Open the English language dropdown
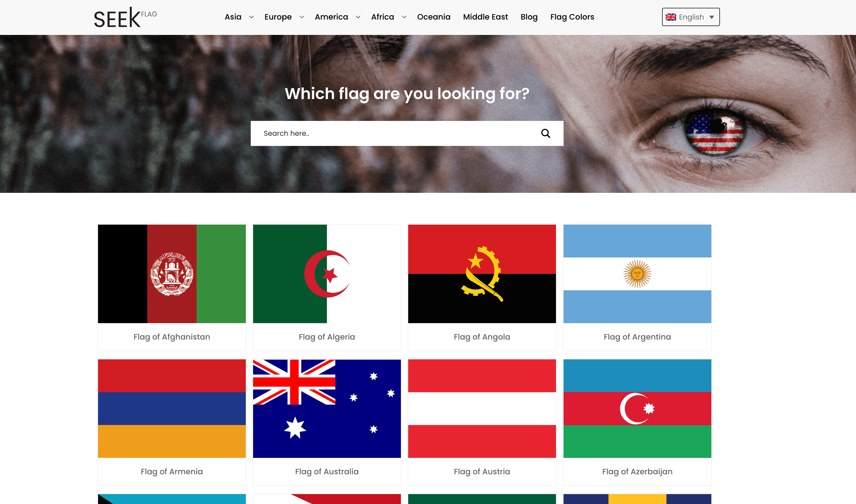856x504 pixels. [x=690, y=17]
